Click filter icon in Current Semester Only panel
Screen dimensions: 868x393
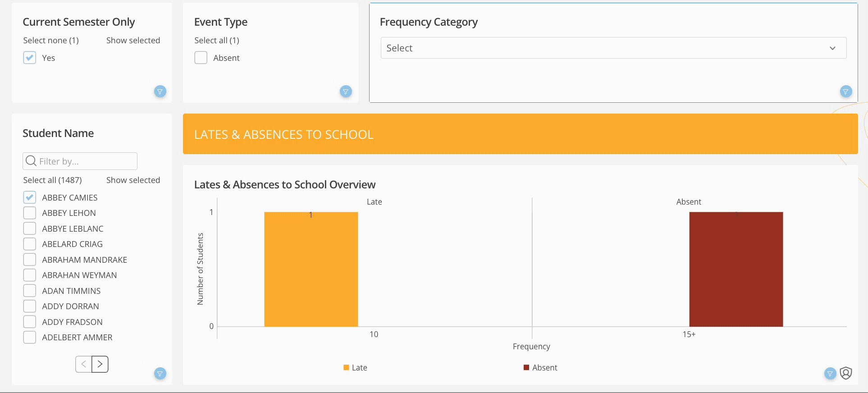click(160, 91)
